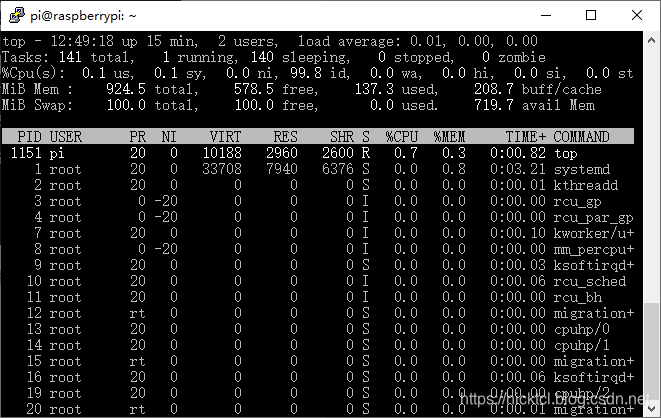Click the SHR value 6376
This screenshot has width=661, height=418.
tap(338, 169)
